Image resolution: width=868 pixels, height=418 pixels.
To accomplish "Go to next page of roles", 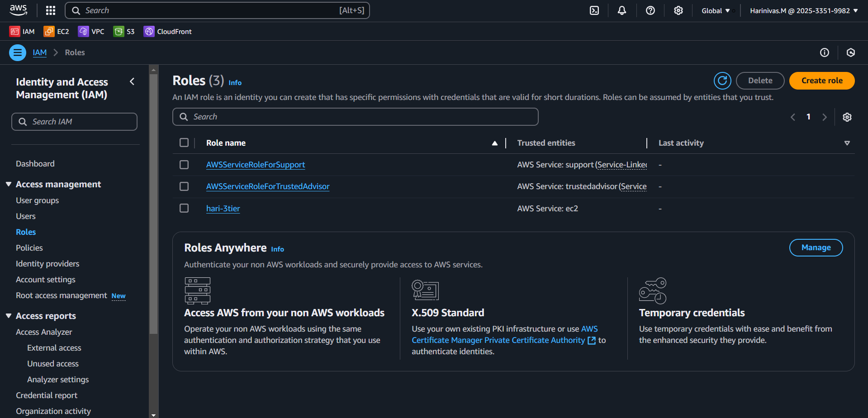I will point(825,117).
